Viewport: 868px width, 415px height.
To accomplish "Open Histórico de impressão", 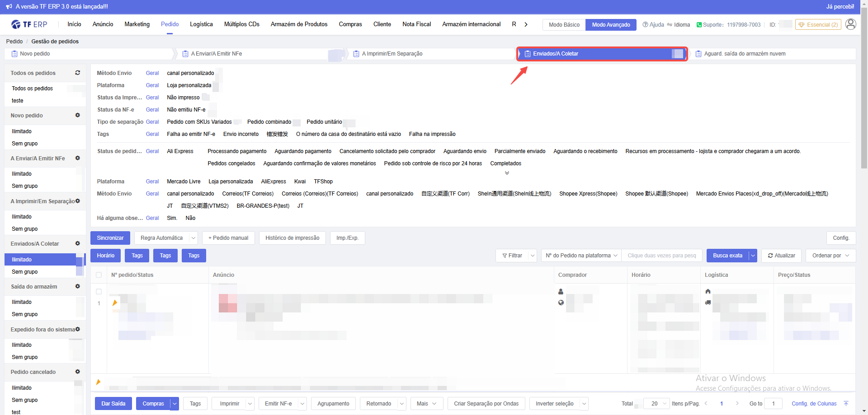I will (292, 238).
